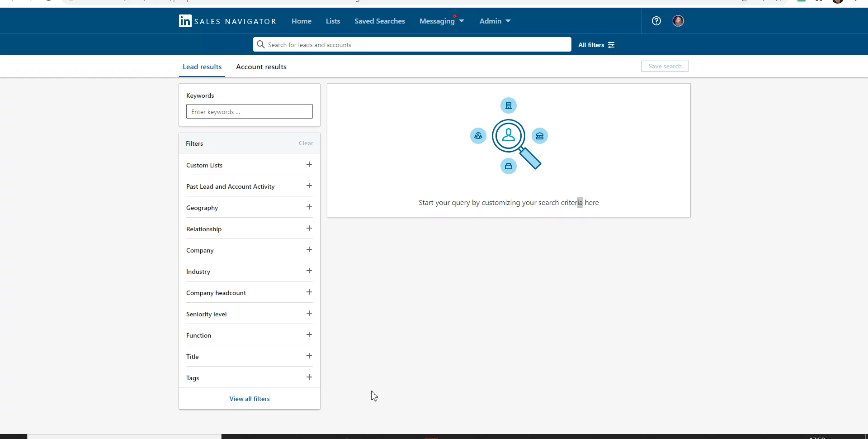
Task: Switch to the Account results tab
Action: point(261,67)
